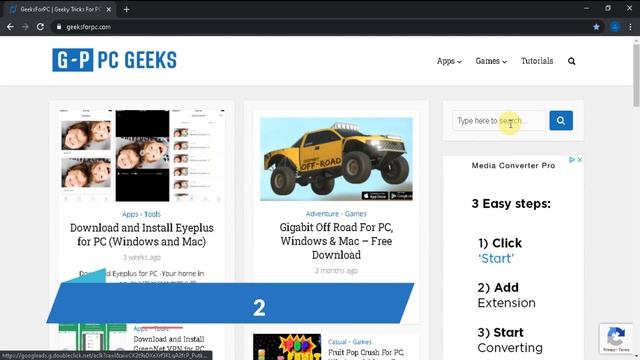Go back with the browser back arrow

point(10,27)
